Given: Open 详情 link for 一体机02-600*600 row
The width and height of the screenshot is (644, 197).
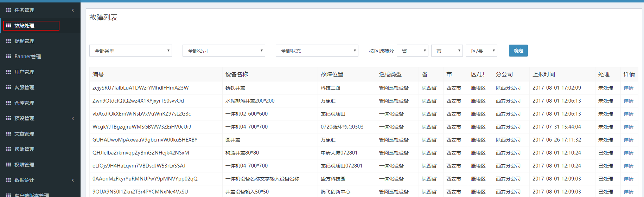Looking at the screenshot, I should (x=629, y=114).
